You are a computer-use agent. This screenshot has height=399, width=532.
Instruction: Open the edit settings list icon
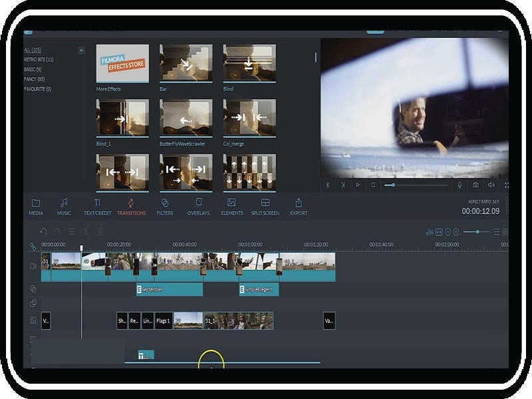point(72,231)
